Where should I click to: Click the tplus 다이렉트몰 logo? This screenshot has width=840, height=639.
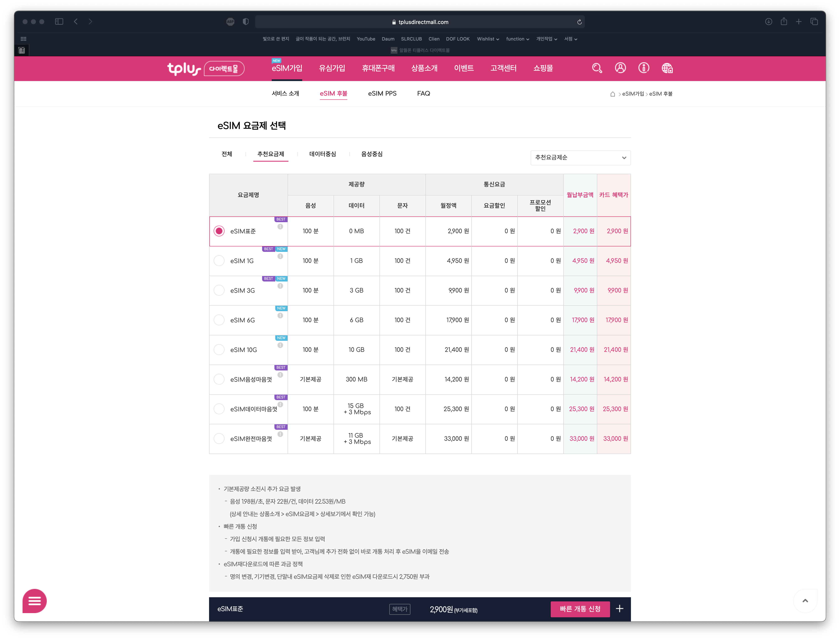click(206, 68)
